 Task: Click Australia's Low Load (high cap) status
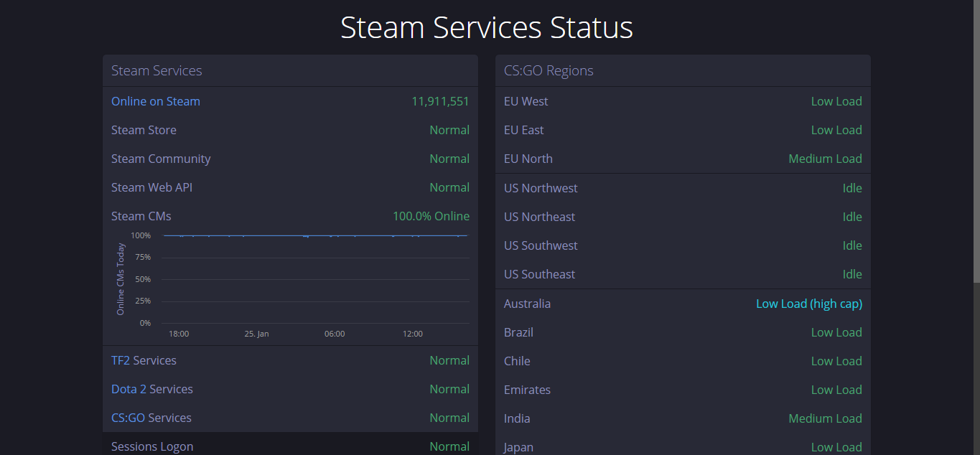click(x=809, y=304)
